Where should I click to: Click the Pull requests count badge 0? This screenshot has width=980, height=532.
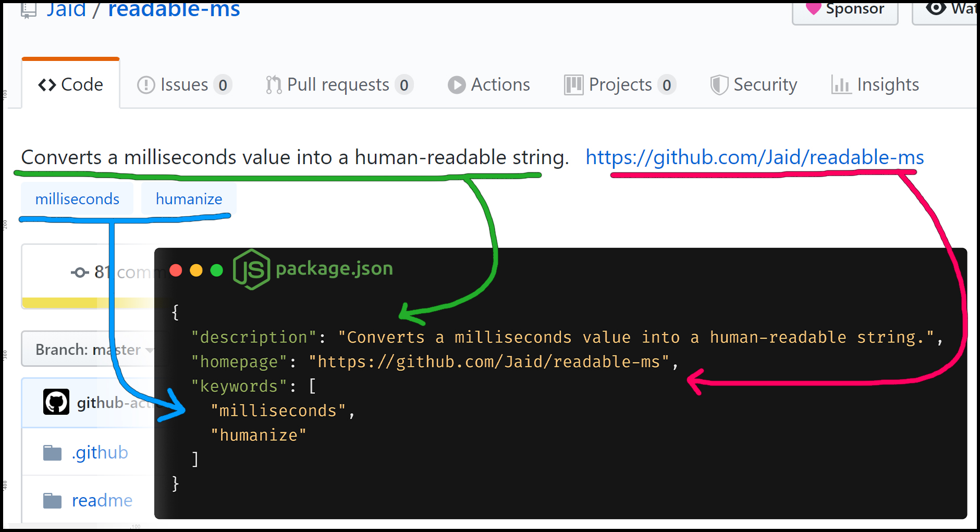tap(404, 85)
